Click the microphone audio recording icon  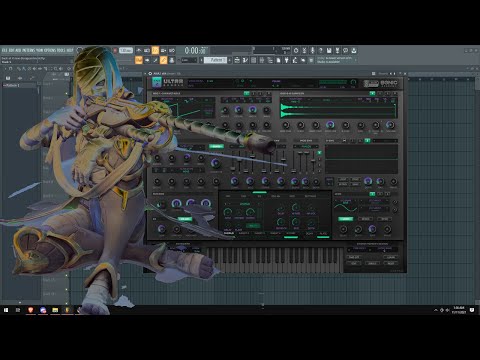[312, 50]
